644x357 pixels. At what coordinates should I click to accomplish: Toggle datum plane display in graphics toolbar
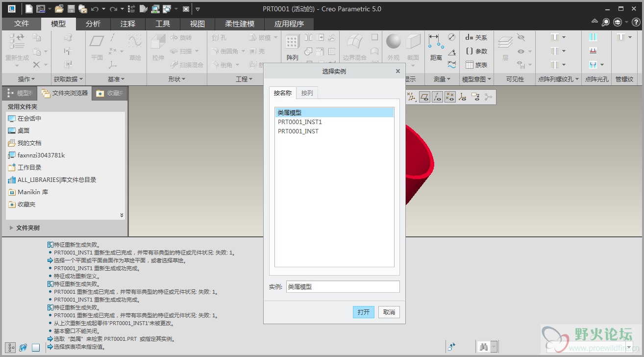[x=425, y=97]
